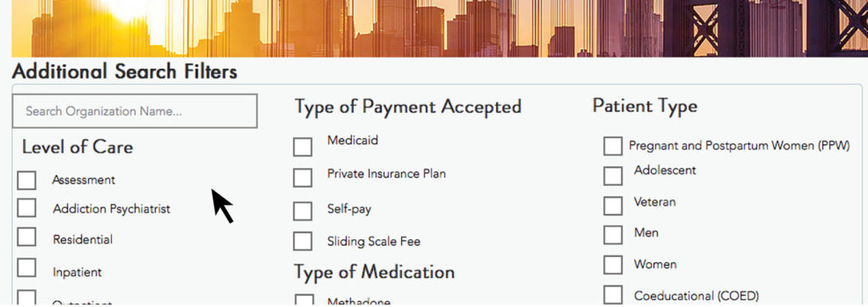The height and width of the screenshot is (307, 868).
Task: Enable the Addiction Psychiatrist filter
Action: click(26, 208)
